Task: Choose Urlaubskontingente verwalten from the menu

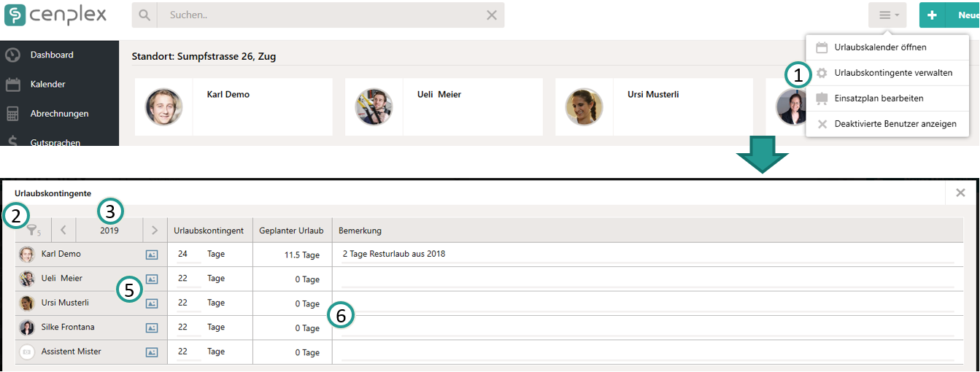Action: [887, 73]
